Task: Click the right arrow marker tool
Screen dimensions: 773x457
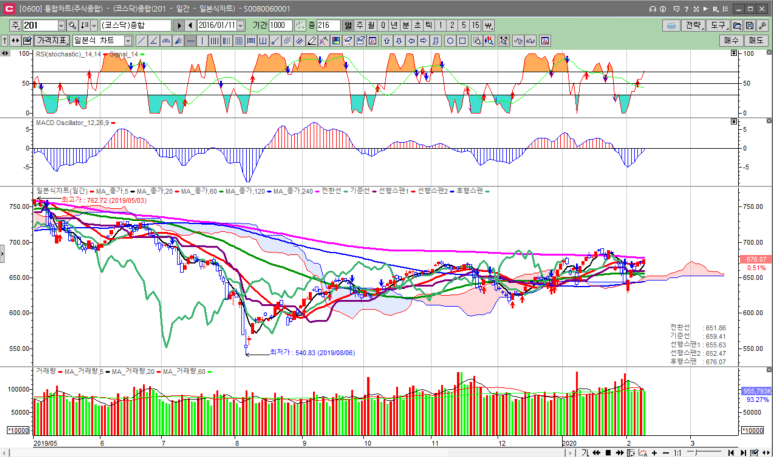Action: coord(423,41)
